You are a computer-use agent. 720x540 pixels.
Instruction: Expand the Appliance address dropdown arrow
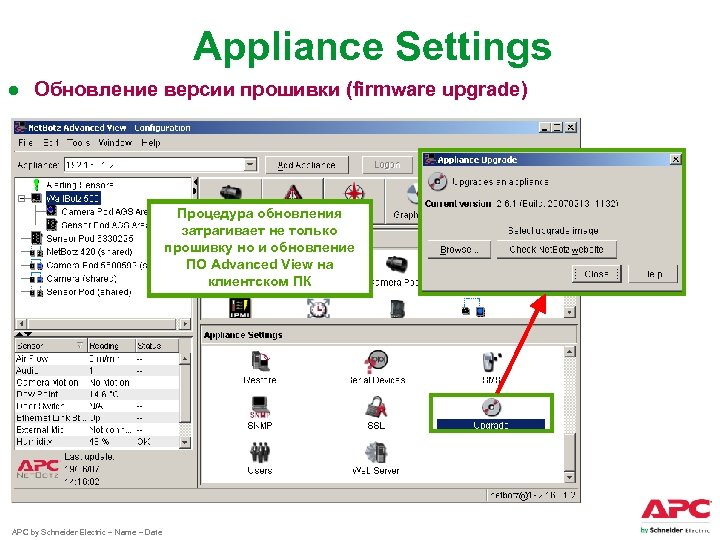point(250,164)
